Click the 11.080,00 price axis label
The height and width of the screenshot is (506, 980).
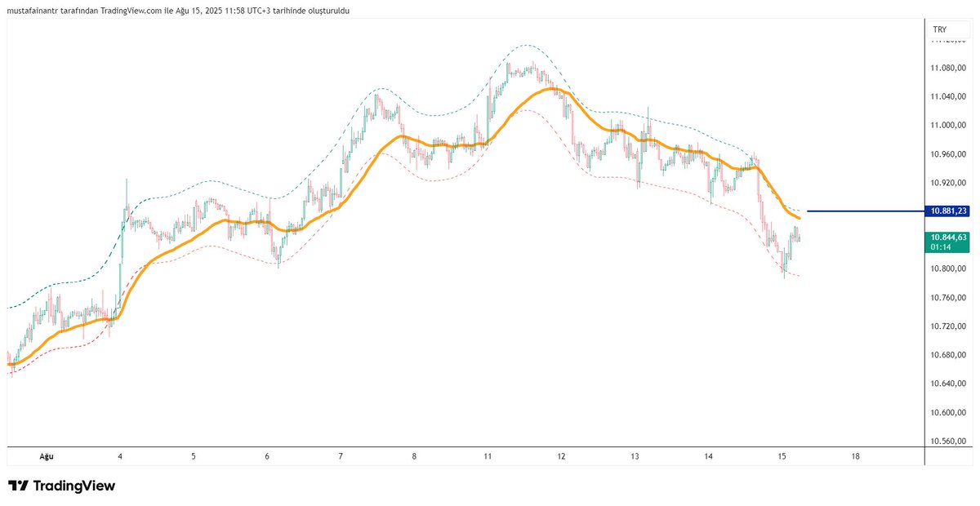point(948,68)
